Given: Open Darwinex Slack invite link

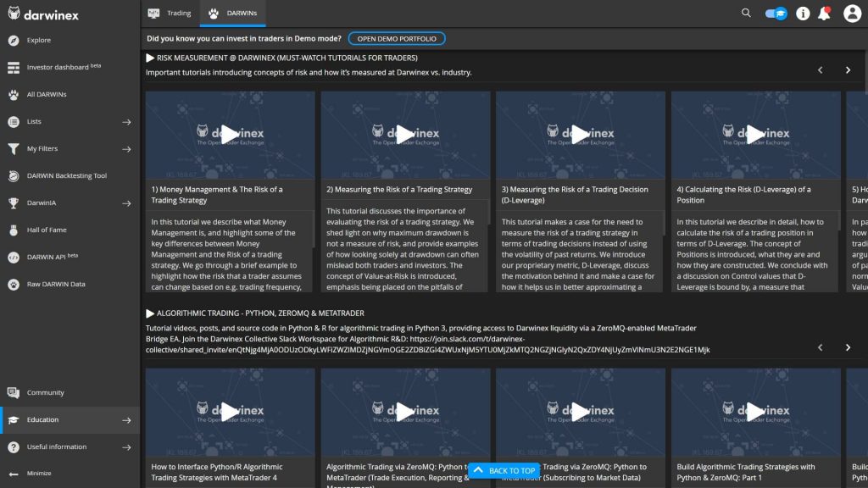Looking at the screenshot, I should pyautogui.click(x=427, y=344).
